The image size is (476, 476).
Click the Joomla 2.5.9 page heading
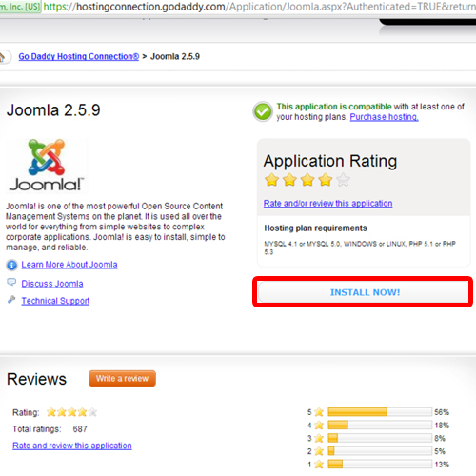[53, 110]
